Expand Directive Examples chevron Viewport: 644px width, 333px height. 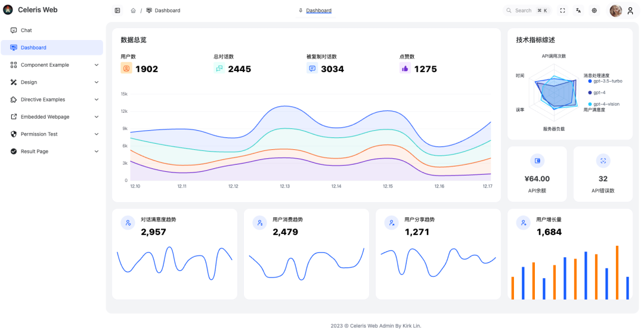97,100
